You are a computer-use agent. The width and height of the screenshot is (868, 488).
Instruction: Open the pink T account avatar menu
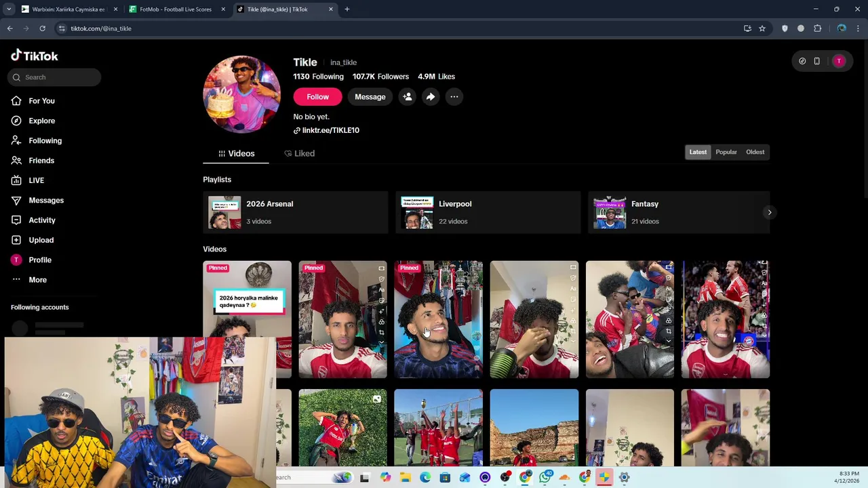(839, 61)
